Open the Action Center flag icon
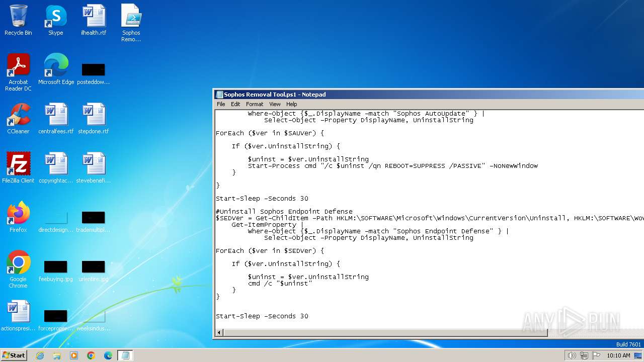 [596, 355]
